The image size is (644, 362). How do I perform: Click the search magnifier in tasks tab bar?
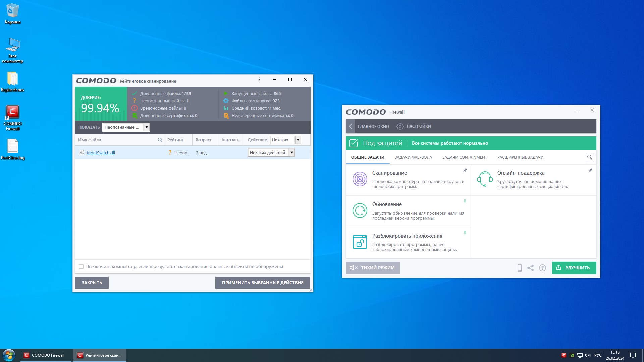coord(589,157)
